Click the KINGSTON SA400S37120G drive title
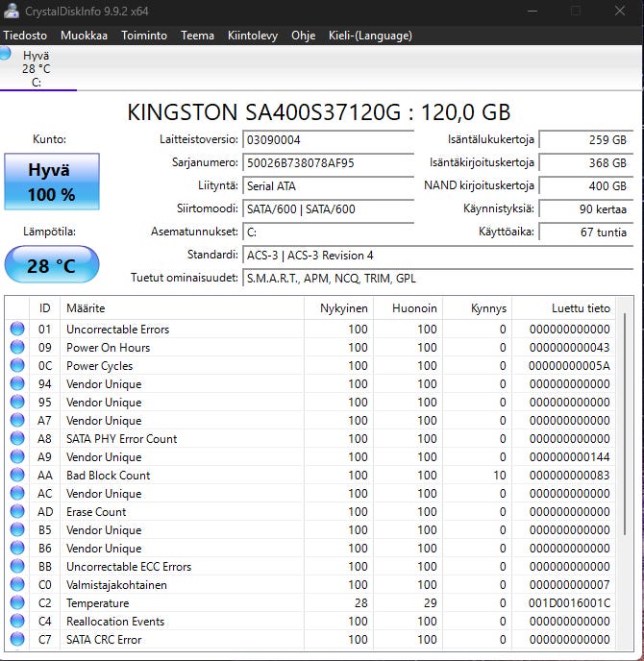 [319, 112]
